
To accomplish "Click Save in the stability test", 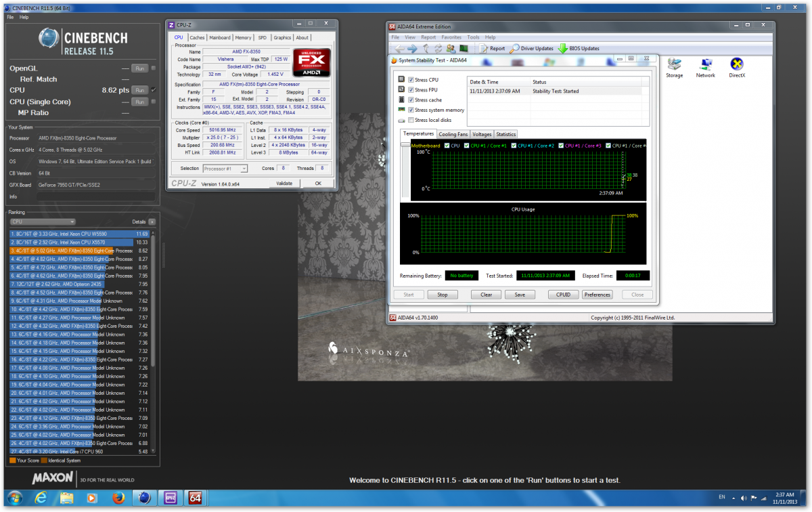I will click(x=520, y=295).
